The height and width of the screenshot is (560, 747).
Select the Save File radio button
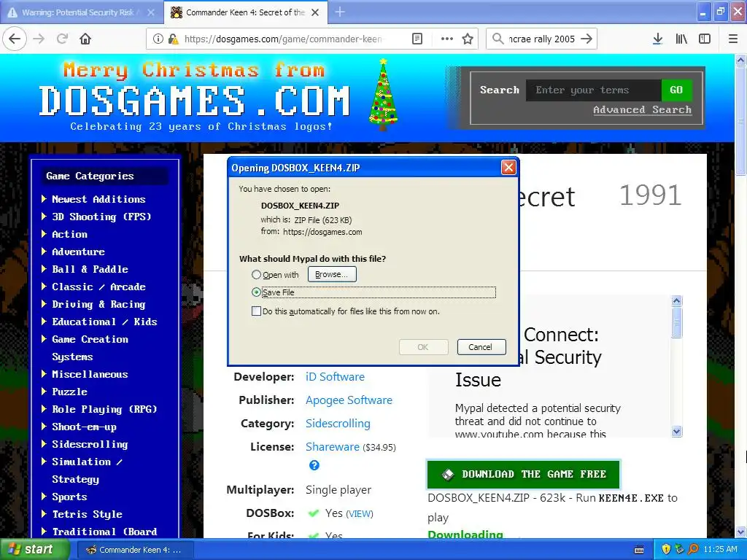(x=256, y=292)
